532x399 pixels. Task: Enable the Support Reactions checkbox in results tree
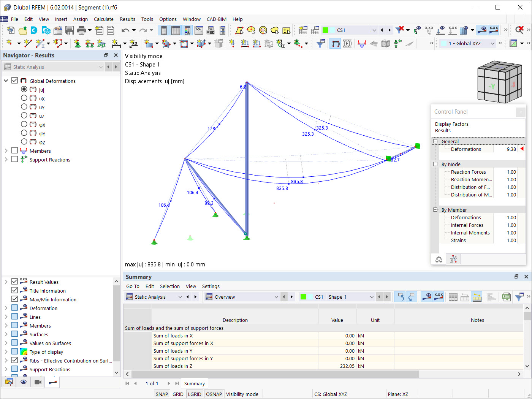pos(15,159)
